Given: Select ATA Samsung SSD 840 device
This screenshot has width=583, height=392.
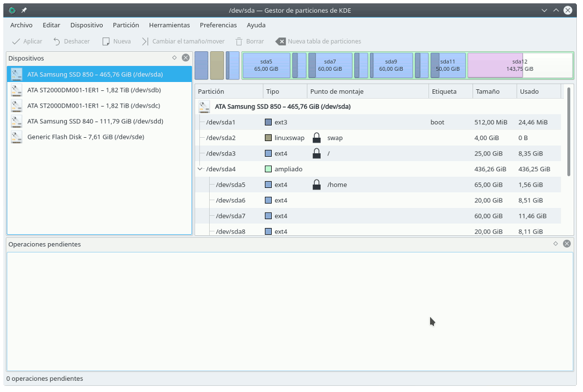Looking at the screenshot, I should [95, 121].
